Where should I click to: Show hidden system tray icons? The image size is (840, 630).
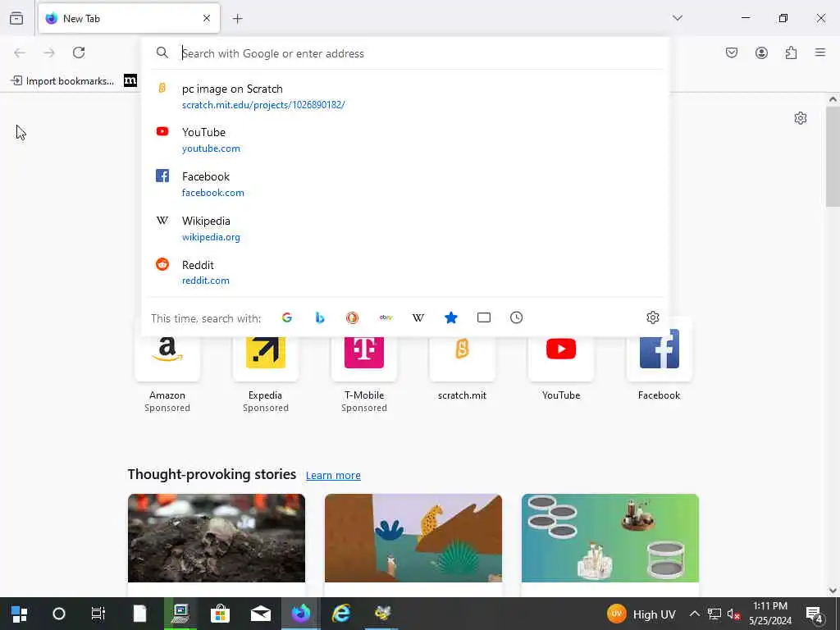coord(694,614)
